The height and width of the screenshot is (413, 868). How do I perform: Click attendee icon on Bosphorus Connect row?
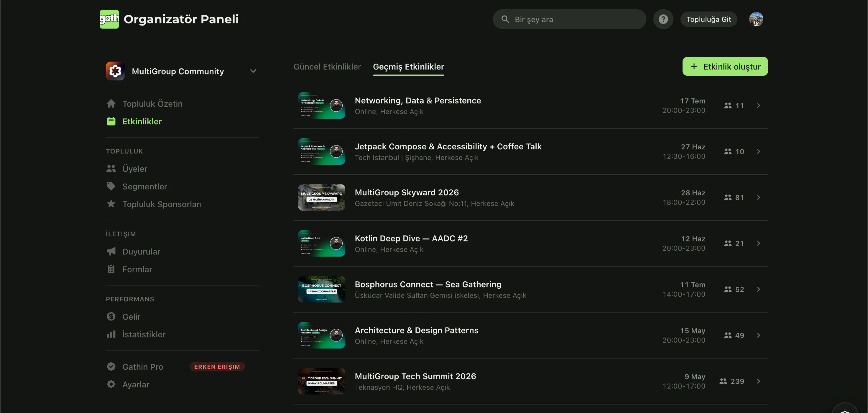728,289
